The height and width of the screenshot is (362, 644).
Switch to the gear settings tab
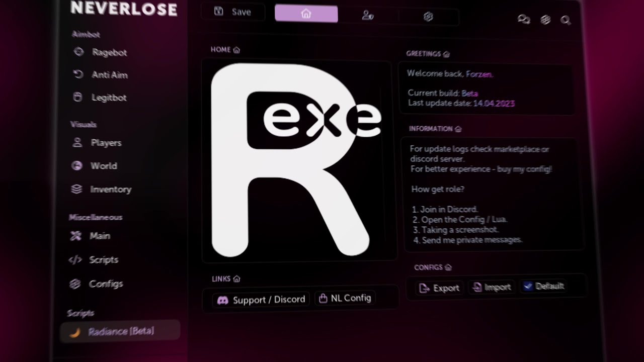(x=428, y=17)
